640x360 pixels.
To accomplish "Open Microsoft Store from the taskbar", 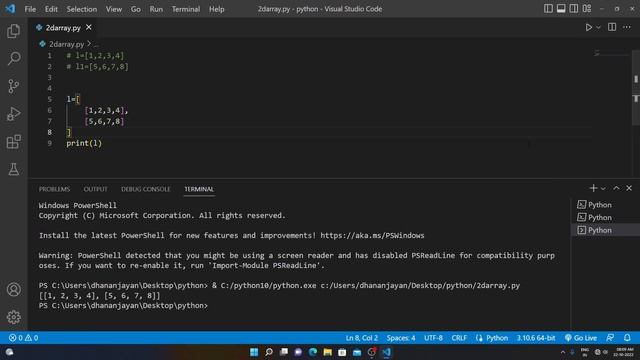I will 342,352.
